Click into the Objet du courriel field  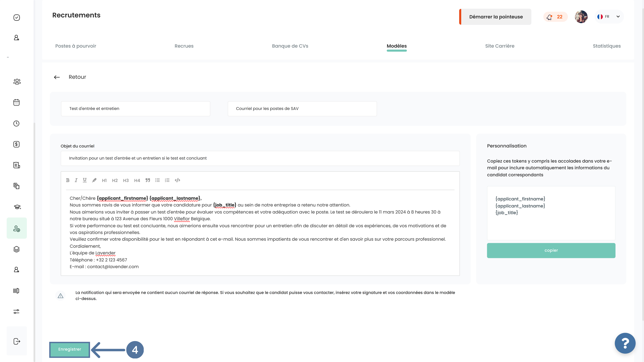[260, 158]
